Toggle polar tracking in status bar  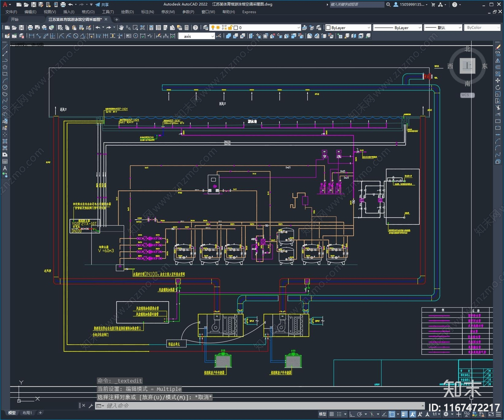[x=359, y=414]
